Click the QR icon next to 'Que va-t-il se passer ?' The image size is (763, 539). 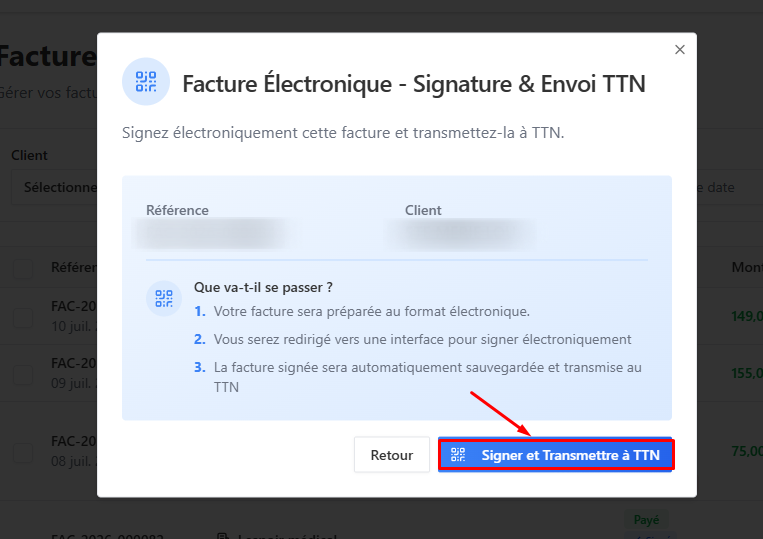164,298
